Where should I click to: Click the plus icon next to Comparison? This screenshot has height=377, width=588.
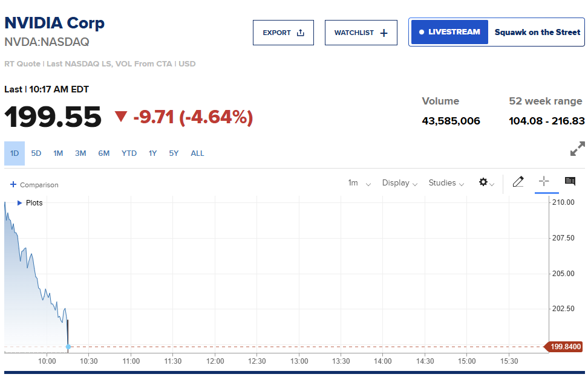click(13, 184)
